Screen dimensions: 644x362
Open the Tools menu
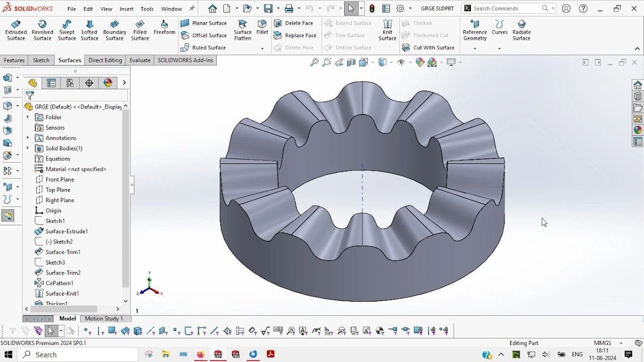coord(147,9)
